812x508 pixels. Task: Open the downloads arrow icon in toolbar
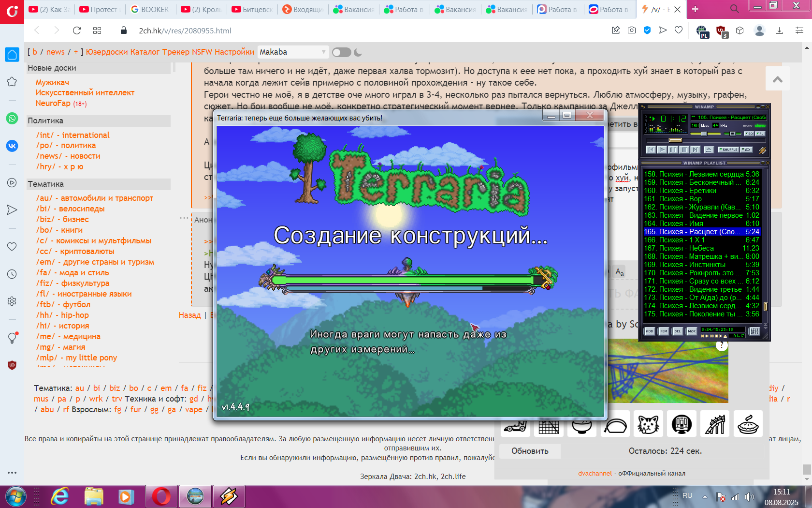pyautogui.click(x=779, y=30)
